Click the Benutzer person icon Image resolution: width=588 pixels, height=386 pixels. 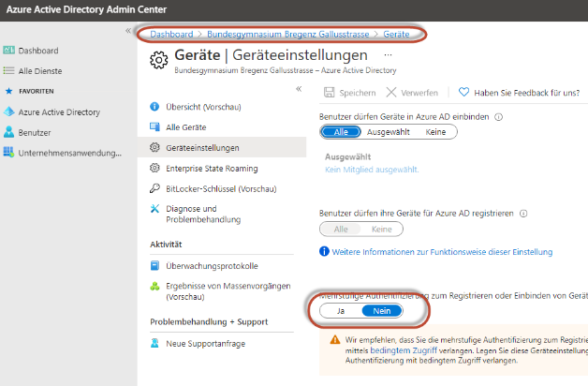coord(8,132)
